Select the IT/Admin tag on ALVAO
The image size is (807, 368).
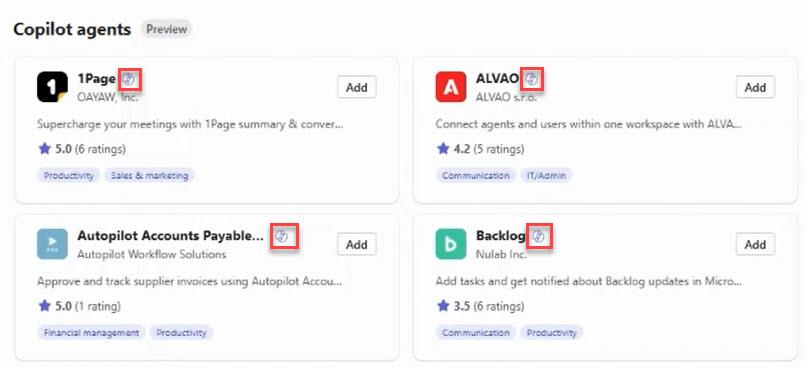coord(546,176)
